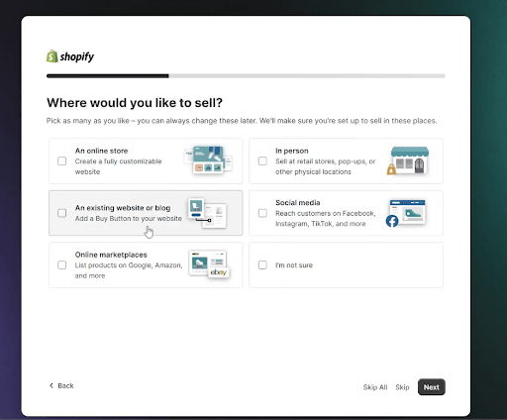The height and width of the screenshot is (420, 507).
Task: Click "Create a fully customizable website" description
Action: point(118,166)
